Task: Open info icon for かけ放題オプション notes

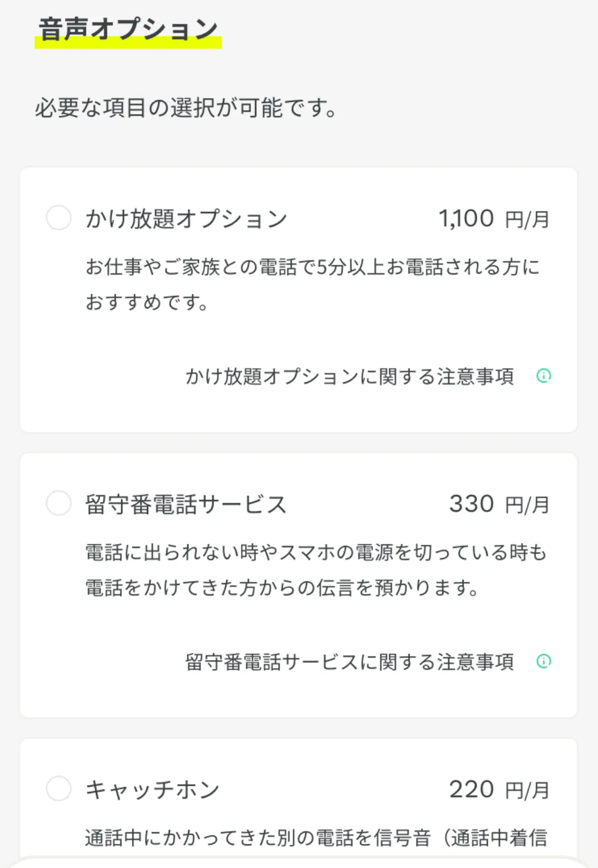Action: pos(544,376)
